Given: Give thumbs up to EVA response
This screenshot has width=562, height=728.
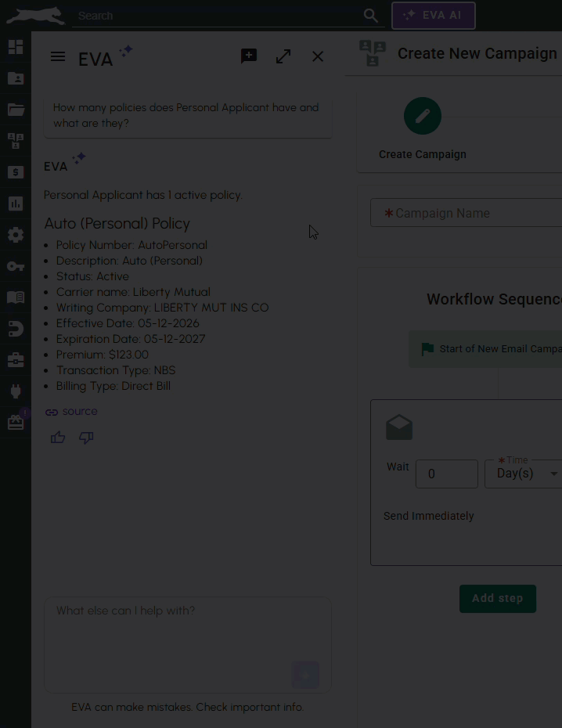Looking at the screenshot, I should 58,438.
